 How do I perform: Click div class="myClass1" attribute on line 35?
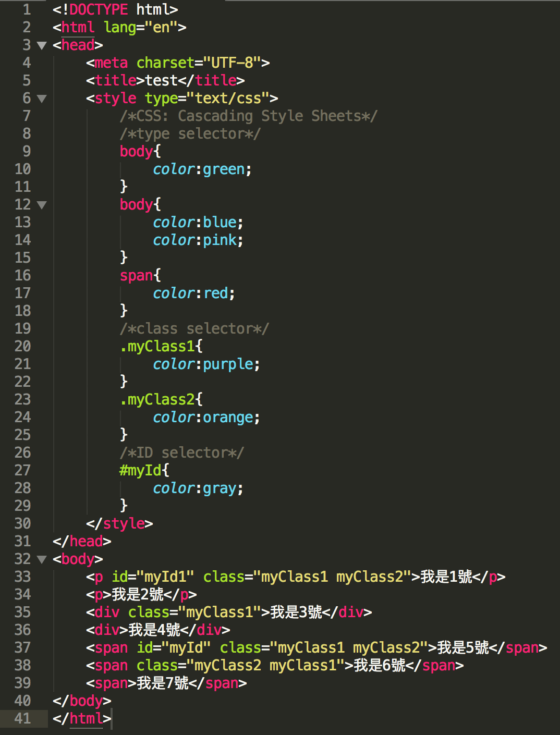[x=195, y=612]
